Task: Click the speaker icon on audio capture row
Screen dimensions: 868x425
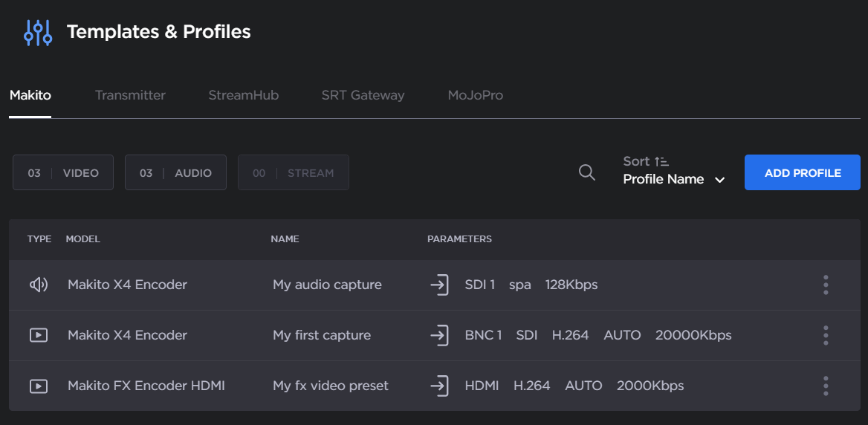Action: 39,285
